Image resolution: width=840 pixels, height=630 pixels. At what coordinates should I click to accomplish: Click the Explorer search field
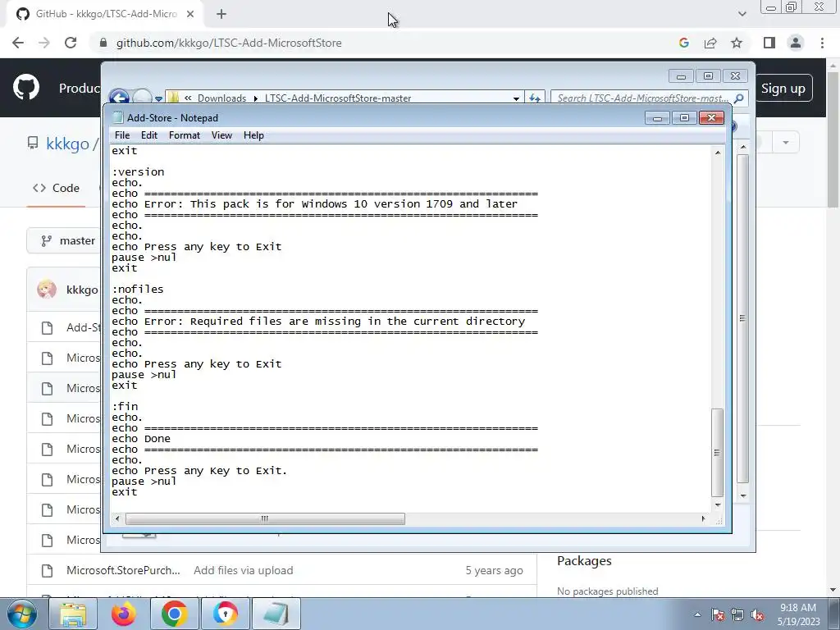[x=643, y=98]
